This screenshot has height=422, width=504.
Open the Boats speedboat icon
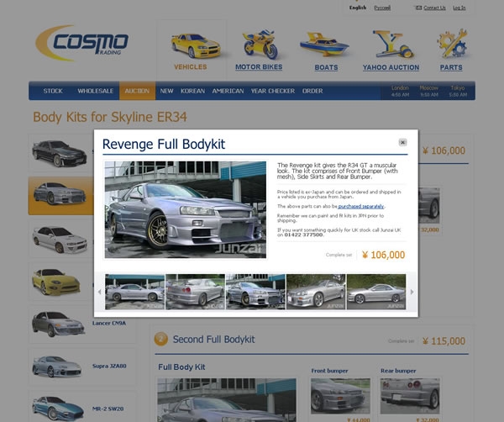tap(324, 44)
